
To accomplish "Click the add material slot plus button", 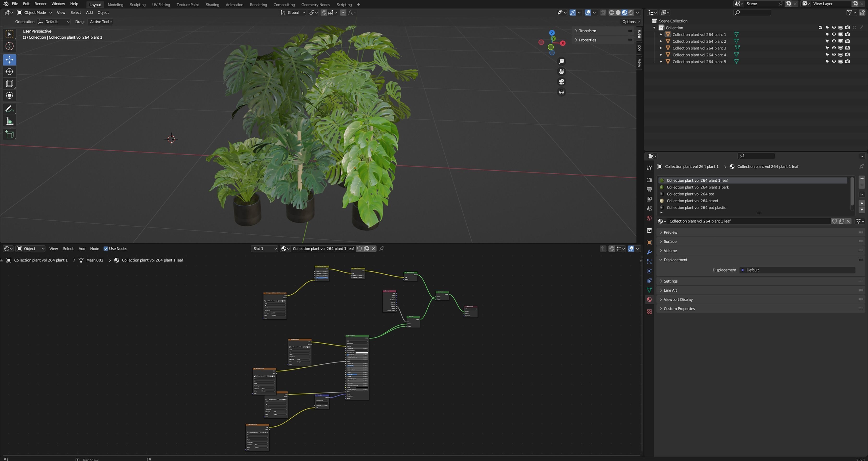I will (x=862, y=179).
